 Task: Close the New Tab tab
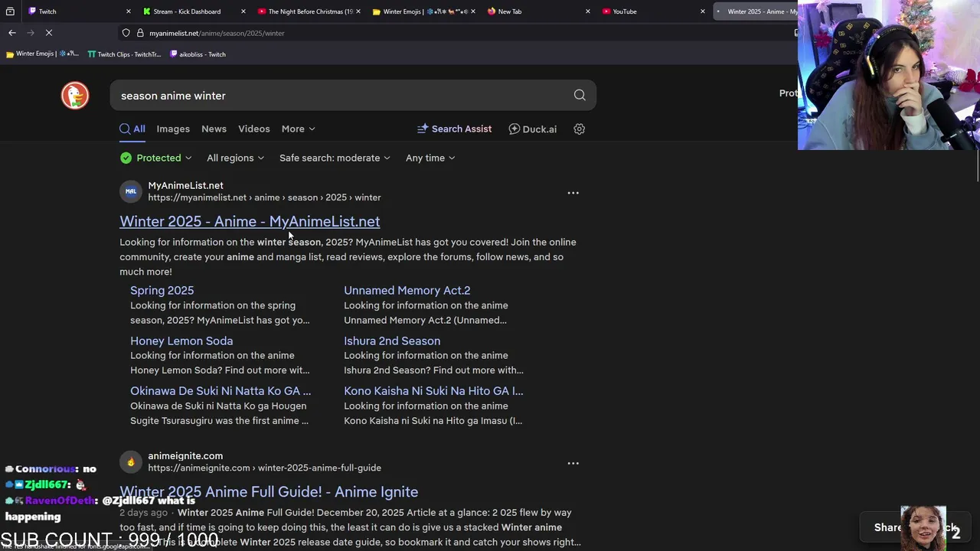coord(588,11)
